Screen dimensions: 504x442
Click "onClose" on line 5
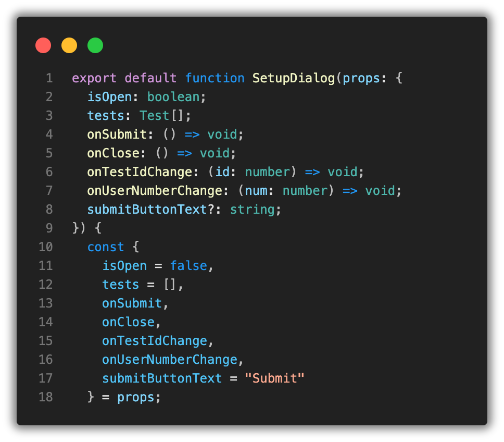(x=113, y=153)
